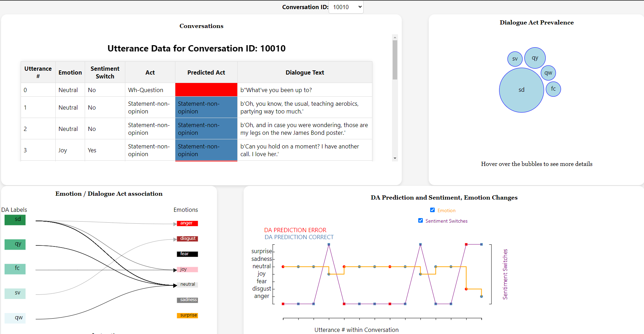Click the Sentiment Switch column header
Viewport: 644px width, 334px height.
pyautogui.click(x=105, y=72)
